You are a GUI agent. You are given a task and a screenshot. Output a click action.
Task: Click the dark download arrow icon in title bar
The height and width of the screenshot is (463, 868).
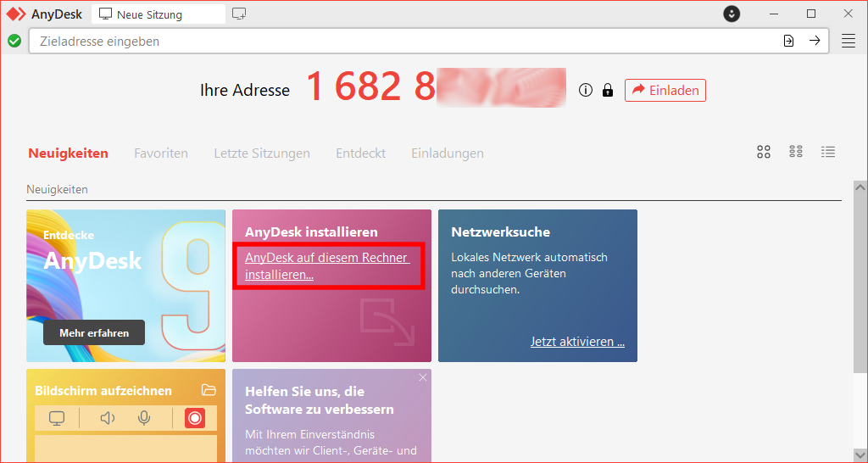click(x=732, y=14)
